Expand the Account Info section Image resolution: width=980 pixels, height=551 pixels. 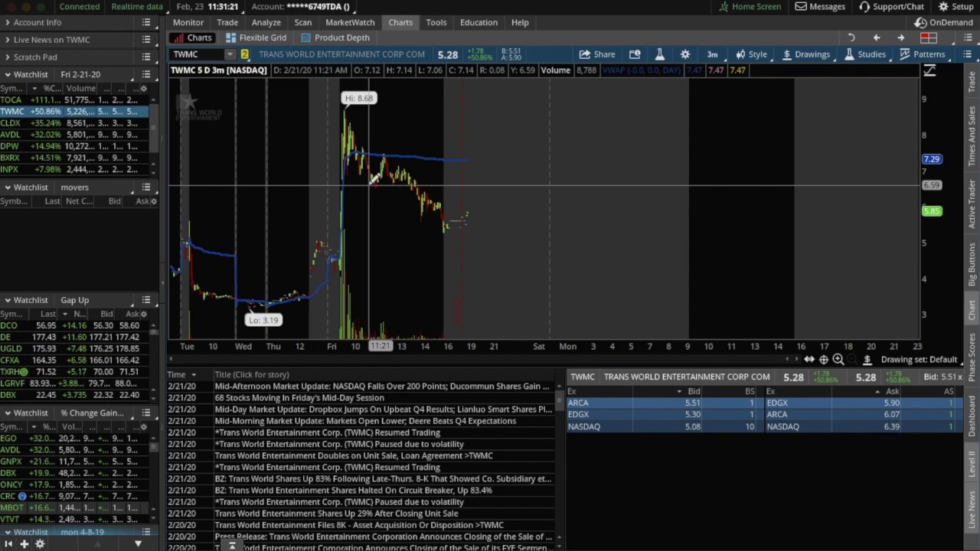pyautogui.click(x=7, y=22)
